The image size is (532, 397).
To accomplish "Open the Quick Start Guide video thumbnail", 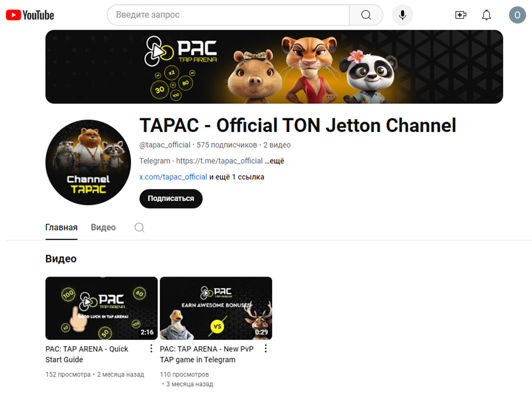I will [x=101, y=308].
